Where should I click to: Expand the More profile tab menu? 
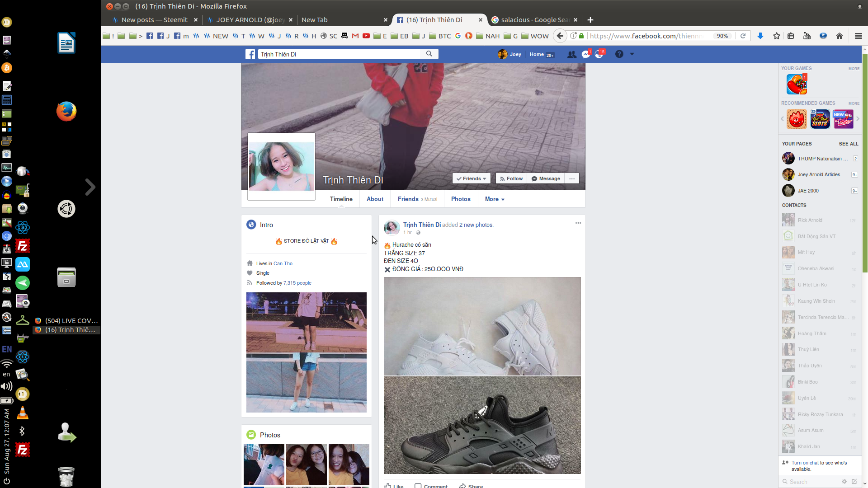coord(495,199)
